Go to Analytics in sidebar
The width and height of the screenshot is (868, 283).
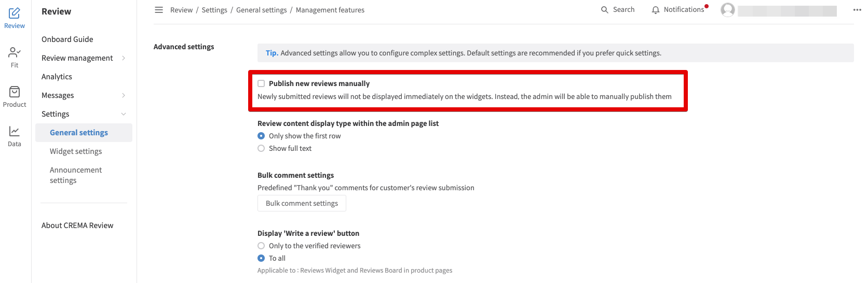click(57, 77)
